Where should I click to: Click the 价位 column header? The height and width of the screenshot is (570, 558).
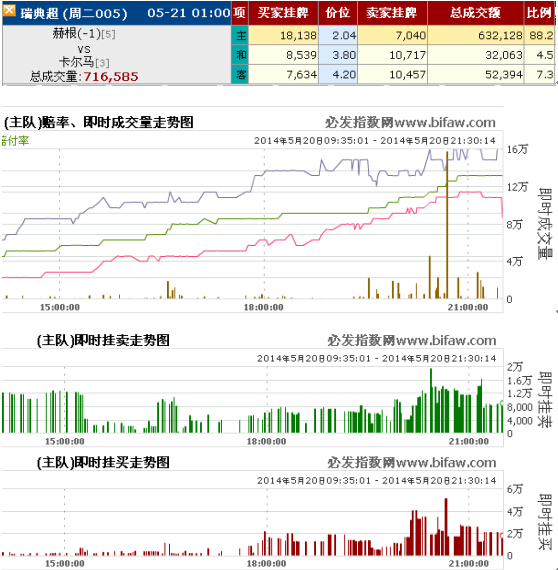(338, 13)
